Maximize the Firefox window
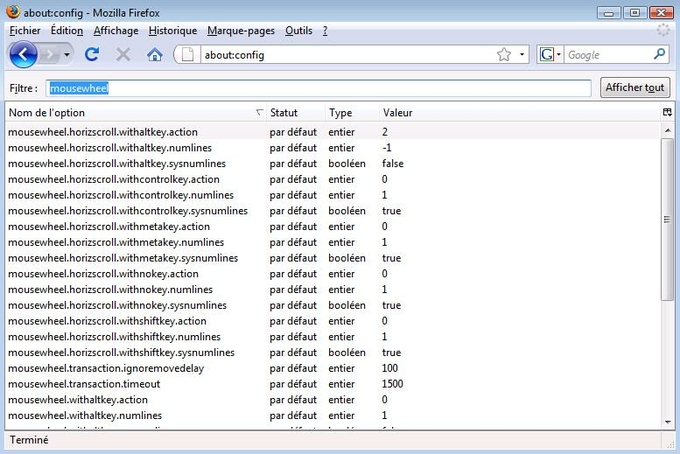 tap(634, 13)
